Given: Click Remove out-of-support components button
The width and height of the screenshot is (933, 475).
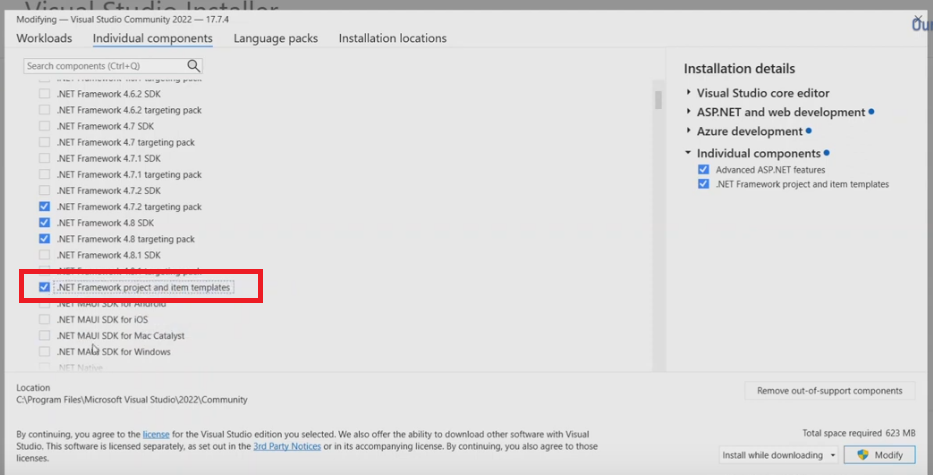Looking at the screenshot, I should tap(829, 390).
